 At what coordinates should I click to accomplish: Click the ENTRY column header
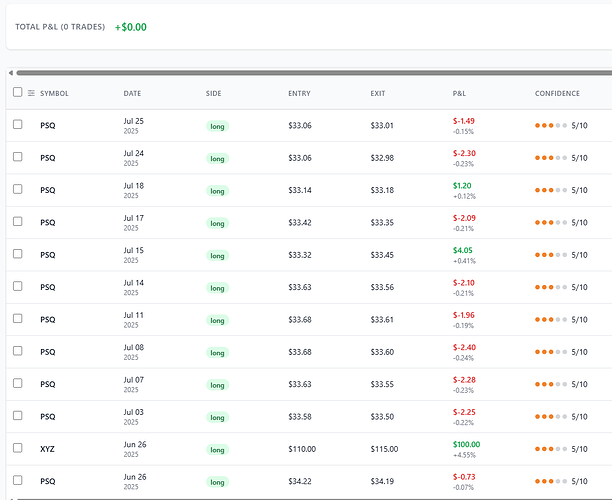299,94
